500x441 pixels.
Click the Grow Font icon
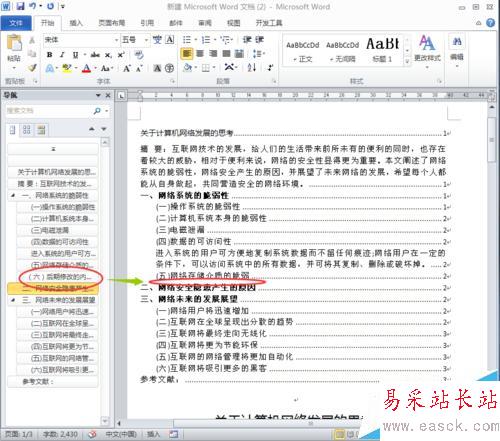coord(127,68)
